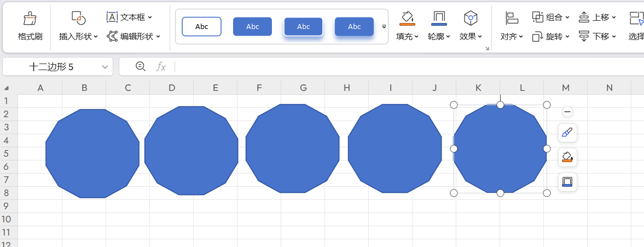Apply the white outlined Abc shape style

[202, 26]
